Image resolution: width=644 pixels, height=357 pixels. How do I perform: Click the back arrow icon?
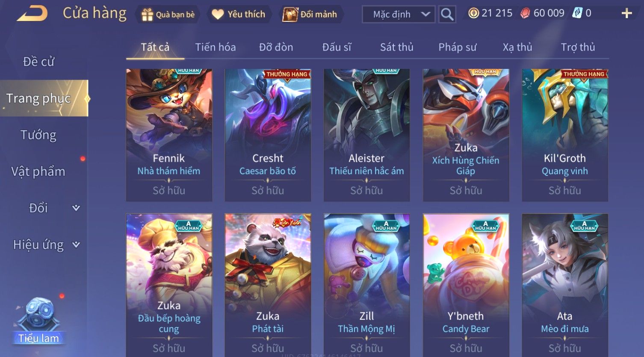32,14
